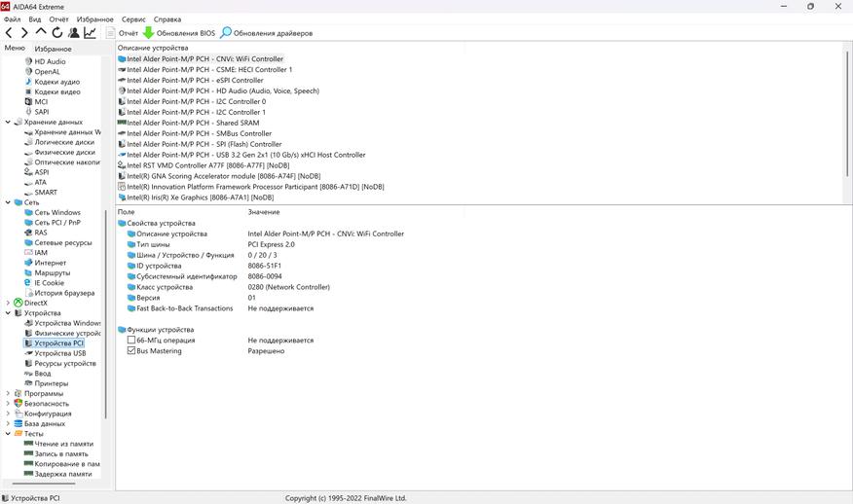853x504 pixels.
Task: Click Обновления драйверов search button
Action: click(267, 33)
